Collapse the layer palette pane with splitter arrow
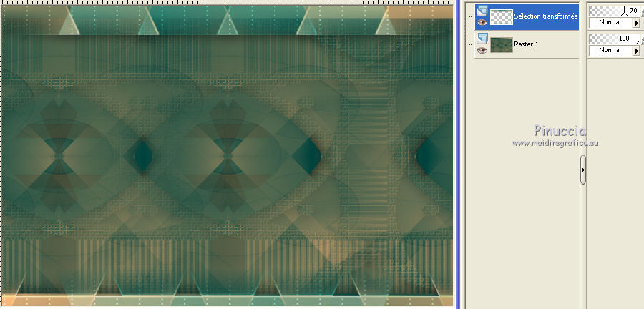This screenshot has height=309, width=644. [583, 169]
